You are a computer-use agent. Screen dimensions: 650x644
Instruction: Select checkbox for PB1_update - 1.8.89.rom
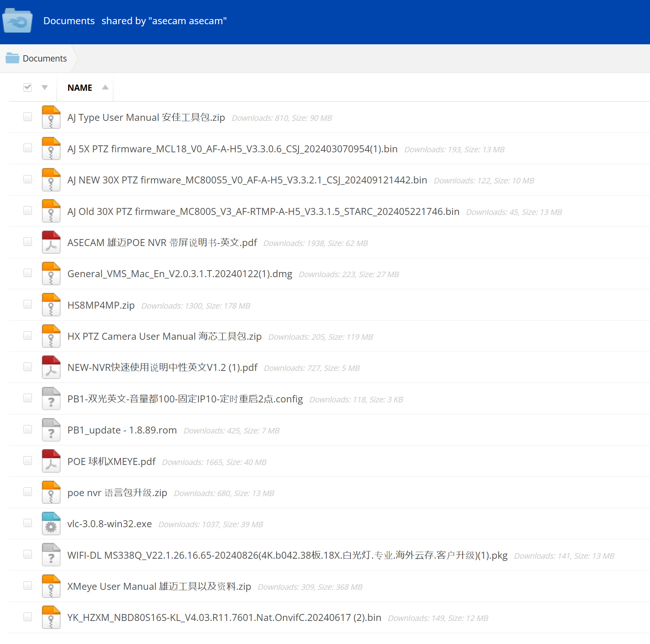(27, 429)
